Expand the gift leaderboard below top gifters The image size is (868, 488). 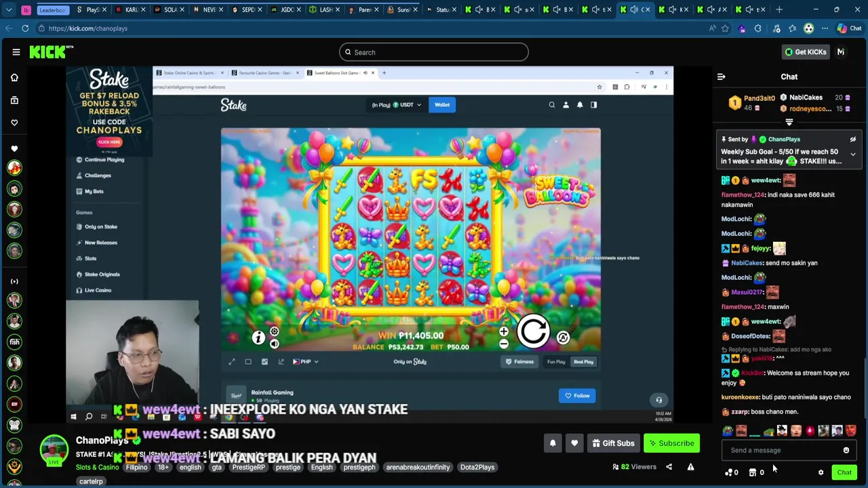[x=789, y=122]
